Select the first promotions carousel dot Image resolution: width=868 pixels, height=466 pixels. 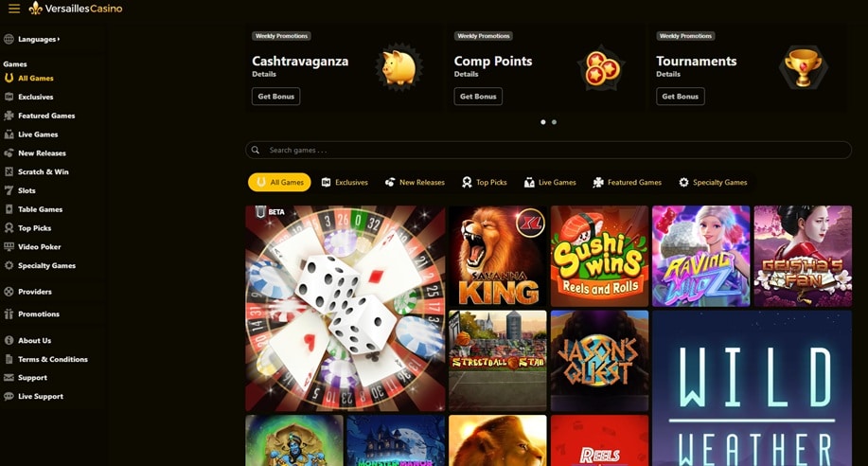[x=543, y=122]
